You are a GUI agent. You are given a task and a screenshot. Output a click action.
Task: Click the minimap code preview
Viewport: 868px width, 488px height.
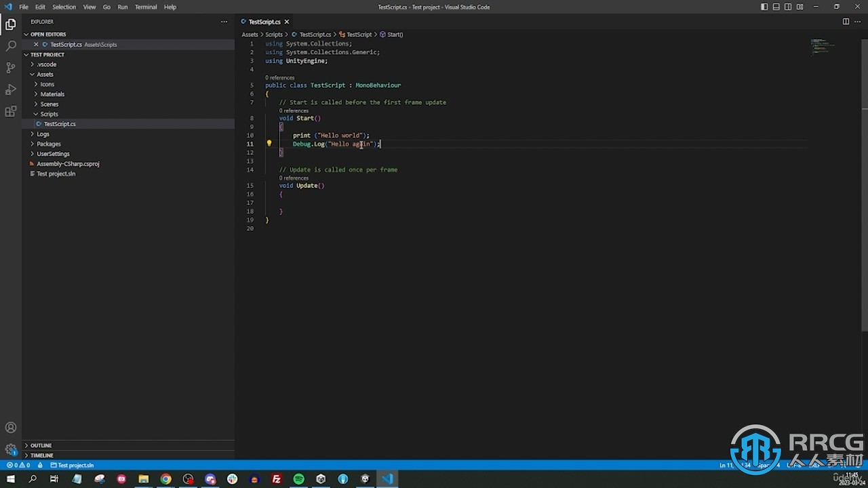(x=823, y=46)
